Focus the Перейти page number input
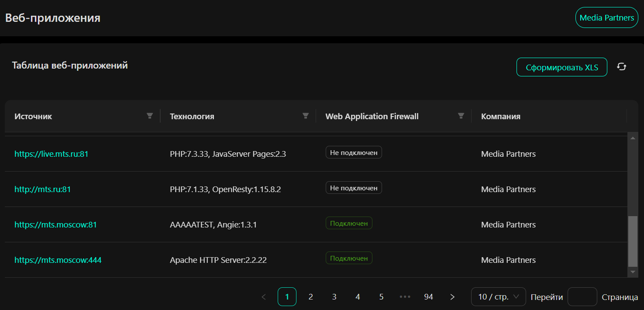The width and height of the screenshot is (644, 310). pyautogui.click(x=582, y=297)
